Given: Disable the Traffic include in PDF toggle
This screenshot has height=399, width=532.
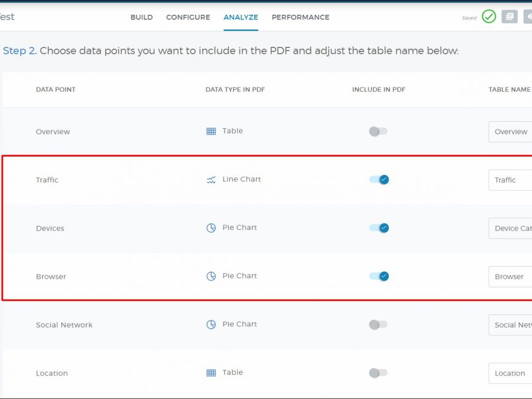Looking at the screenshot, I should [x=379, y=180].
